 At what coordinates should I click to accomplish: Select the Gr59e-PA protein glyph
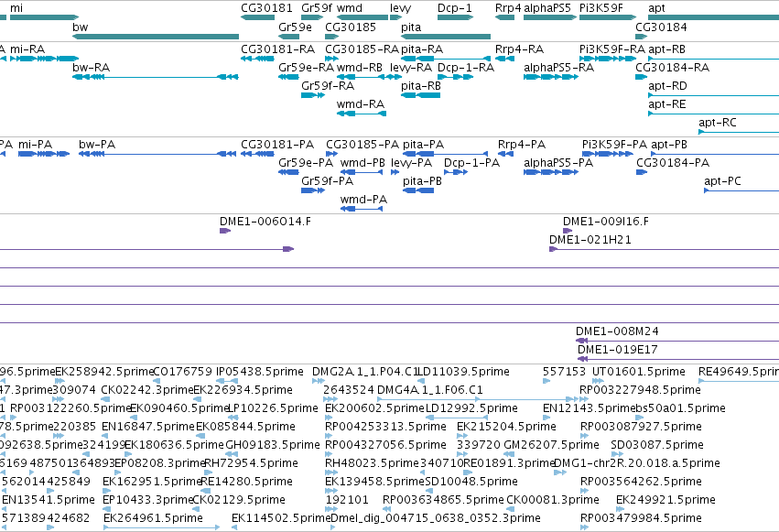point(288,172)
